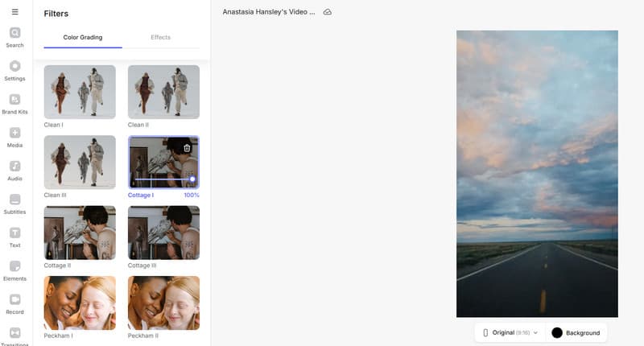This screenshot has height=346, width=644.
Task: Open the hamburger menu
Action: pos(14,12)
